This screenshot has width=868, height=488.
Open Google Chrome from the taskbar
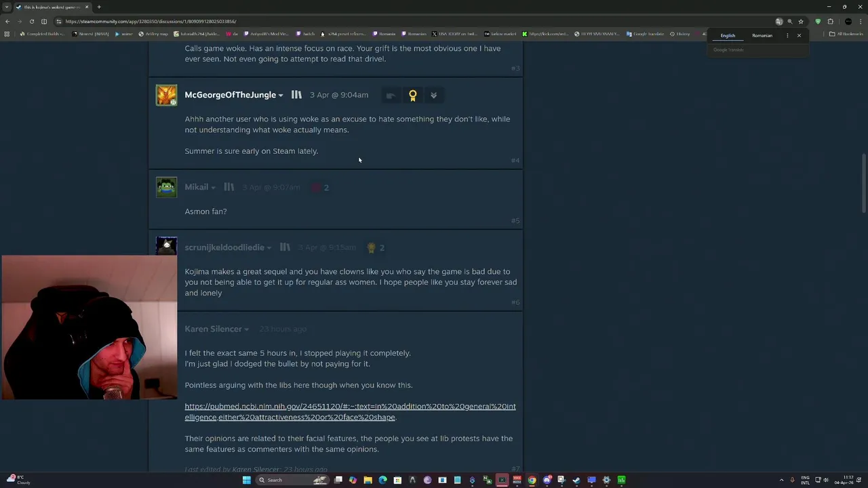click(x=532, y=480)
